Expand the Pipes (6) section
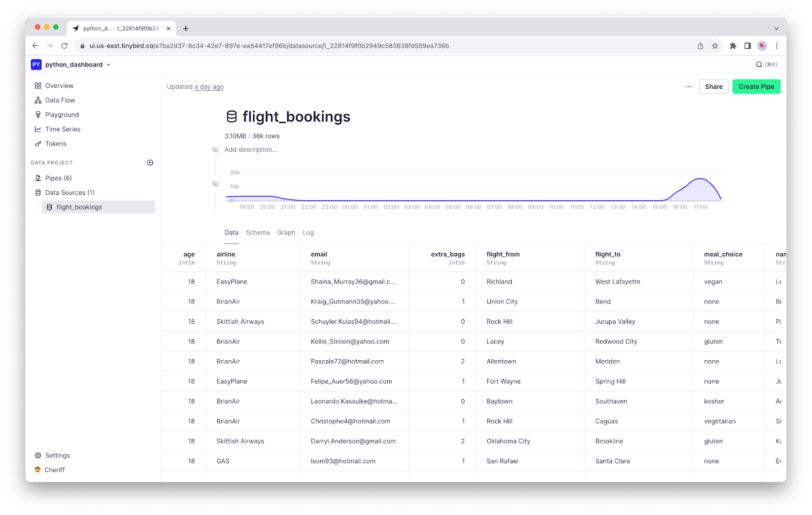 (58, 178)
